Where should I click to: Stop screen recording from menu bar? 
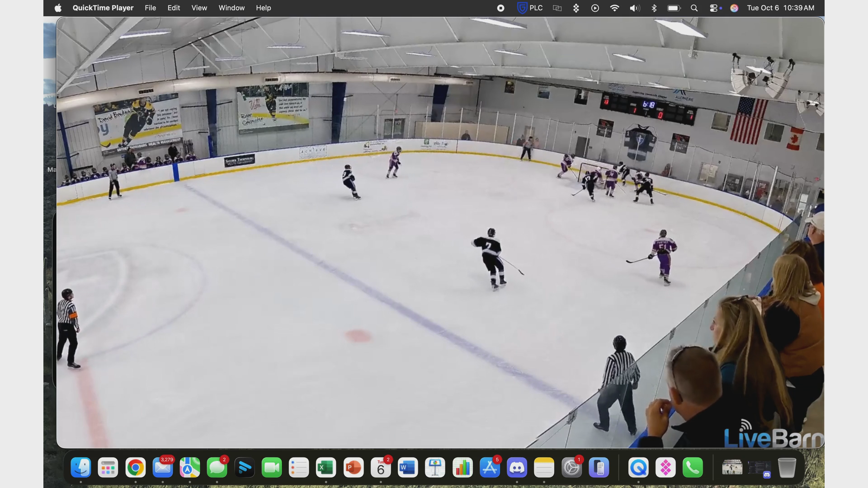pyautogui.click(x=500, y=8)
